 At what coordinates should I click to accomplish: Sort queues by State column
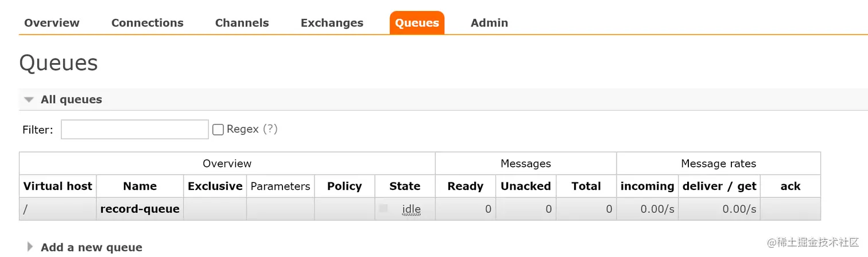point(405,186)
